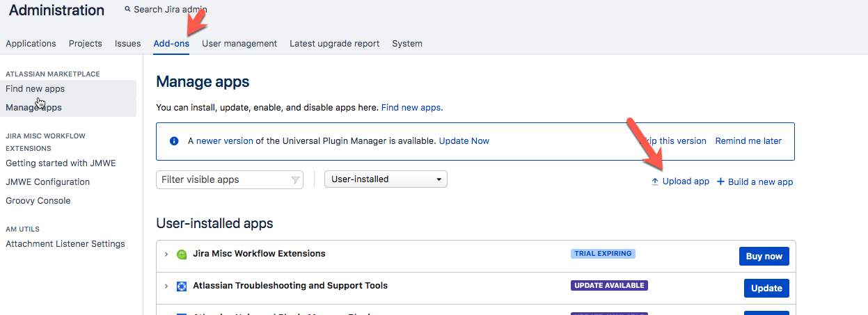Select the Add-ons tab
The height and width of the screenshot is (315, 868).
[171, 43]
